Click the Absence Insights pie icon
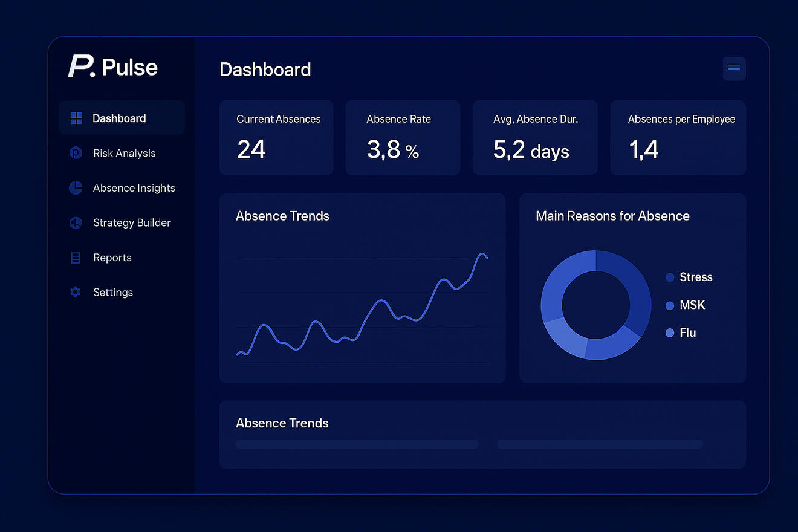 [x=76, y=188]
